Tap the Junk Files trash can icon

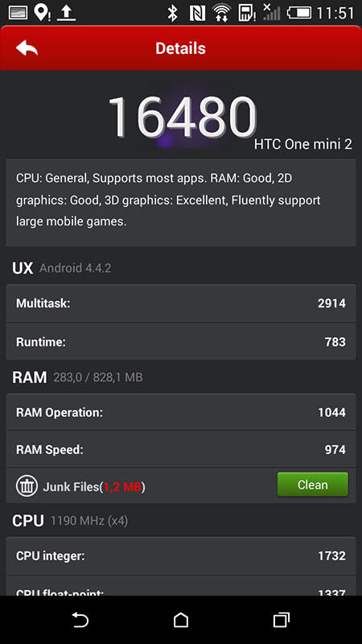(x=27, y=486)
